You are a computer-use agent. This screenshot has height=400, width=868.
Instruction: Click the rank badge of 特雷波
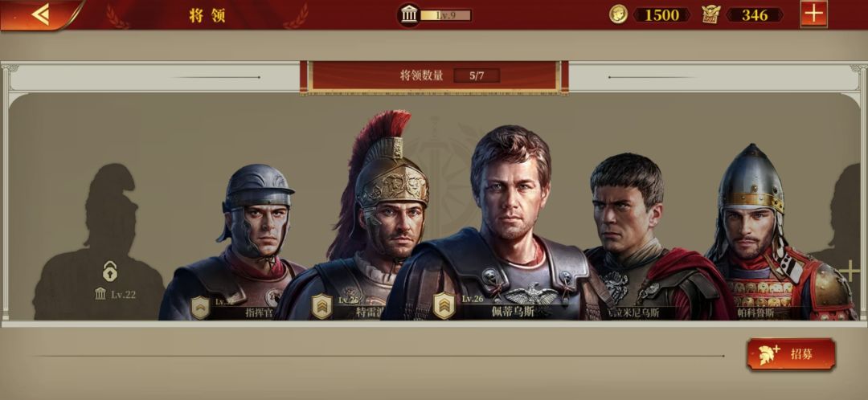click(x=322, y=307)
